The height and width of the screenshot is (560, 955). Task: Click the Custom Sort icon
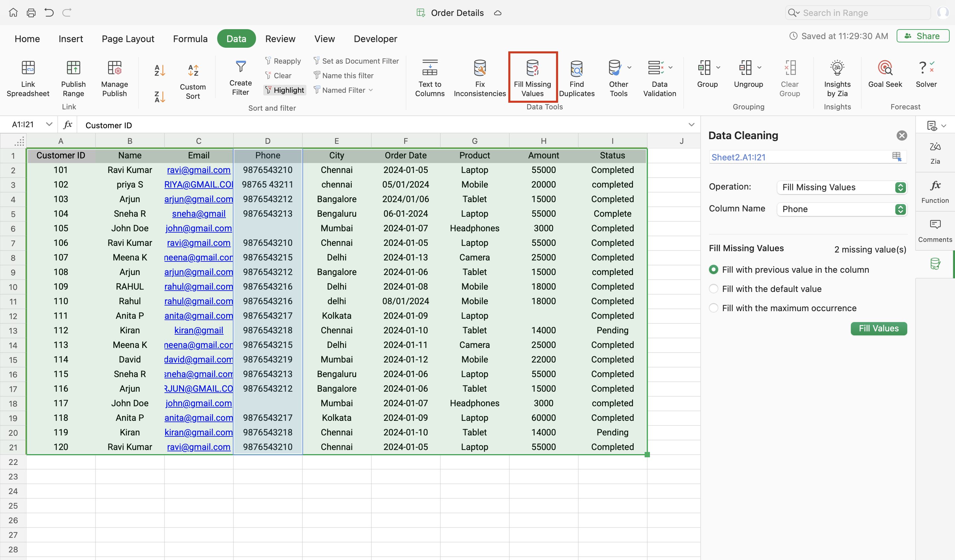click(193, 71)
